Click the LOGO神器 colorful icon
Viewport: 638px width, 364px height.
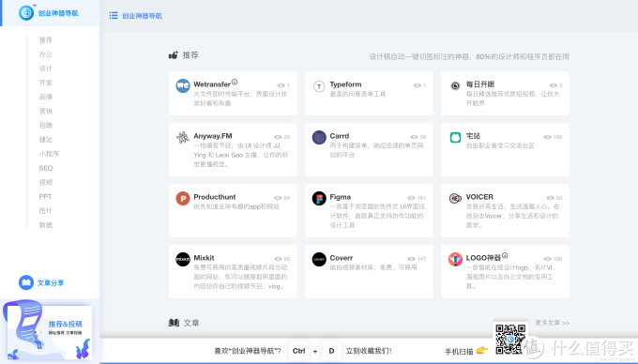coord(455,259)
